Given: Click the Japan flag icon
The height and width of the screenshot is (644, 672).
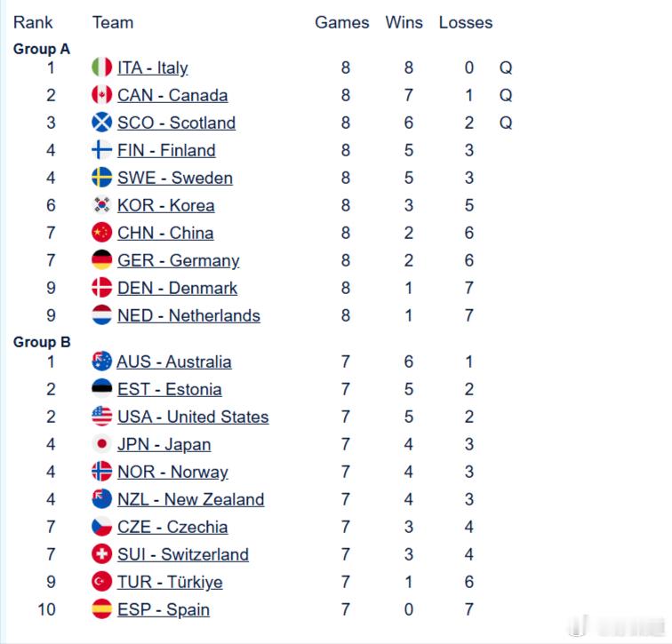Looking at the screenshot, I should tap(101, 443).
